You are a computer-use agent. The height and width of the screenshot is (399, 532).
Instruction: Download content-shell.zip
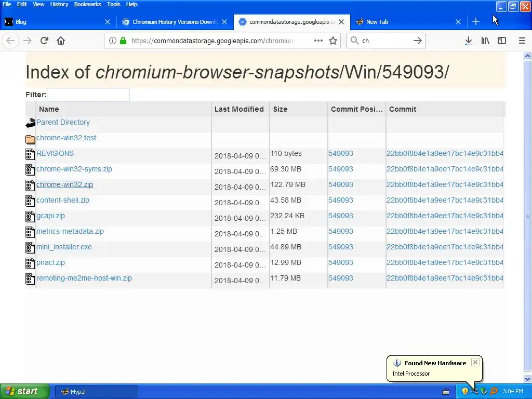[63, 200]
